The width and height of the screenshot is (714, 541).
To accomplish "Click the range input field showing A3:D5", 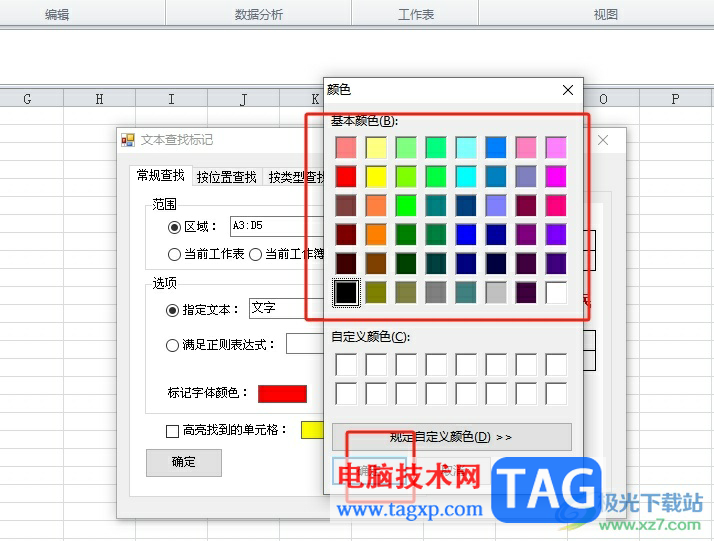I will point(277,226).
